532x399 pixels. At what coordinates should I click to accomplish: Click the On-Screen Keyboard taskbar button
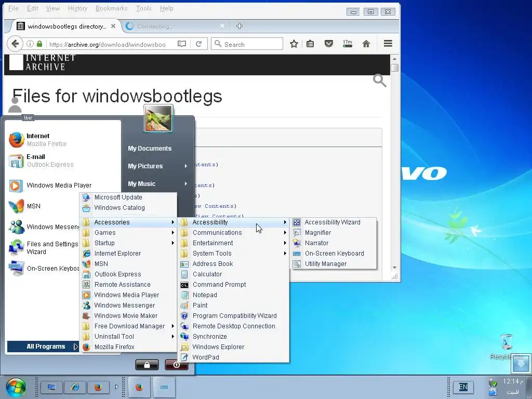pyautogui.click(x=164, y=387)
